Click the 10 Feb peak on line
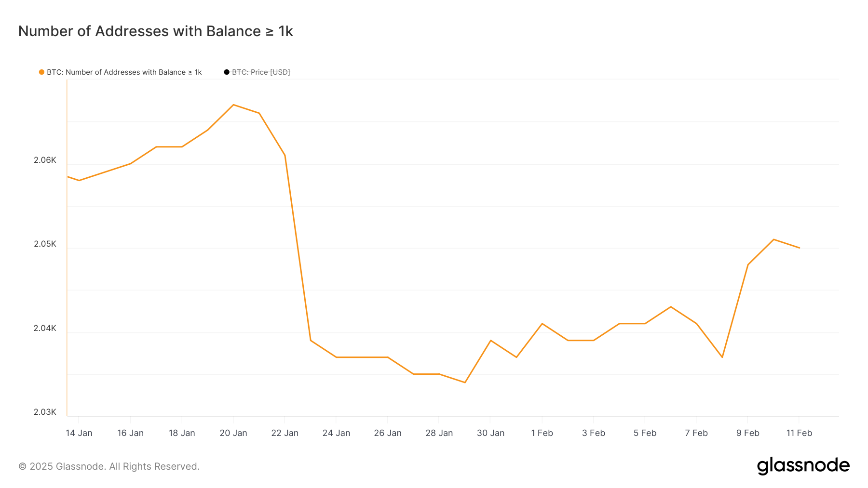 point(773,239)
